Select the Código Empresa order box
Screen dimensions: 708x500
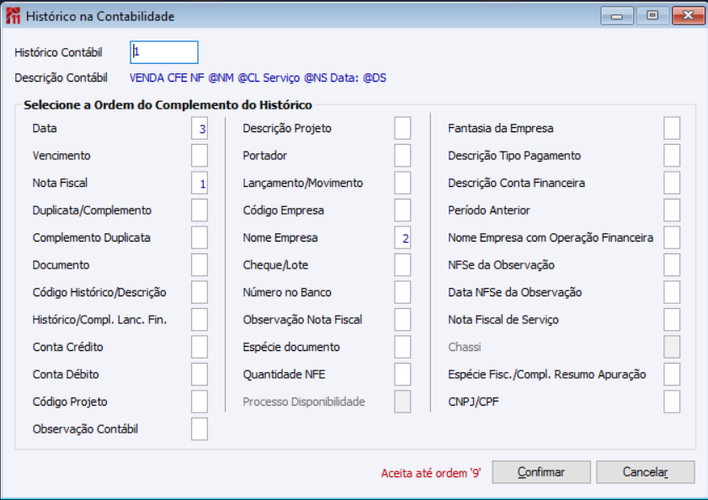402,210
